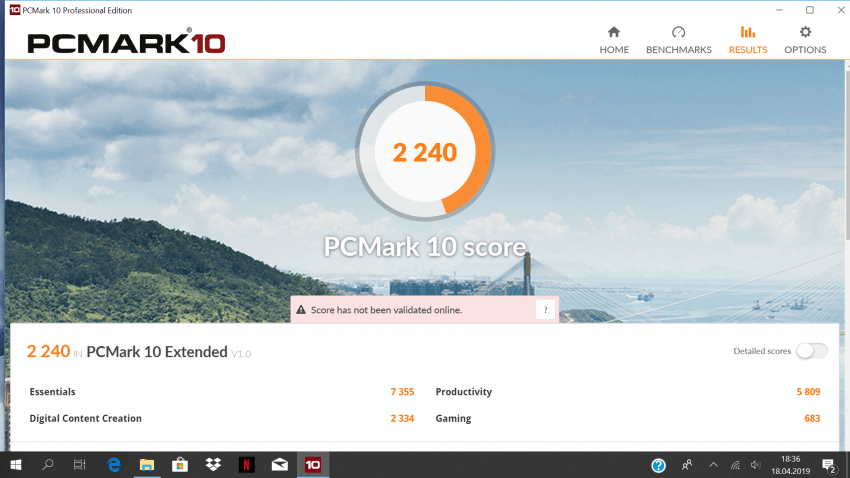Viewport: 850px width, 478px height.
Task: Open Netflix from taskbar
Action: (x=246, y=465)
